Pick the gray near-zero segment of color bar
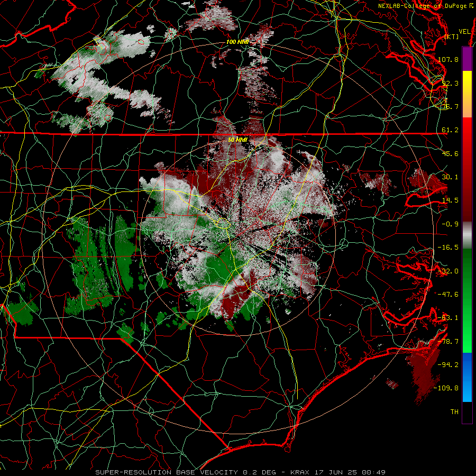The height and width of the screenshot is (476, 476). point(467,235)
